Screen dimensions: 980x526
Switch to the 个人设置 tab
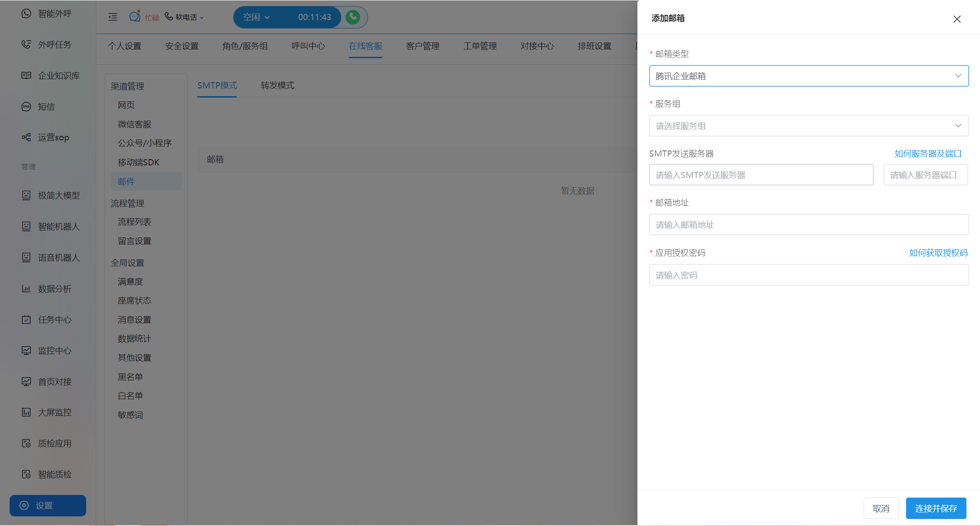pos(125,46)
